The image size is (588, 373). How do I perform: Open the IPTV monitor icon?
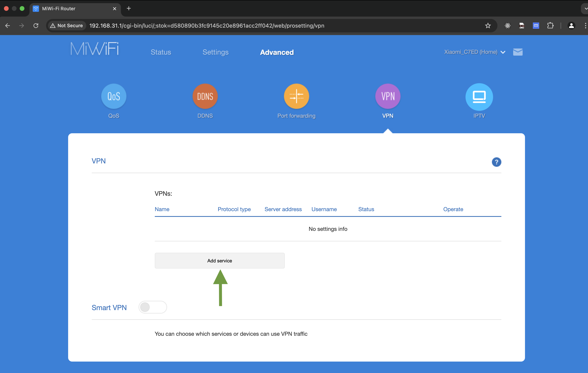click(x=479, y=97)
